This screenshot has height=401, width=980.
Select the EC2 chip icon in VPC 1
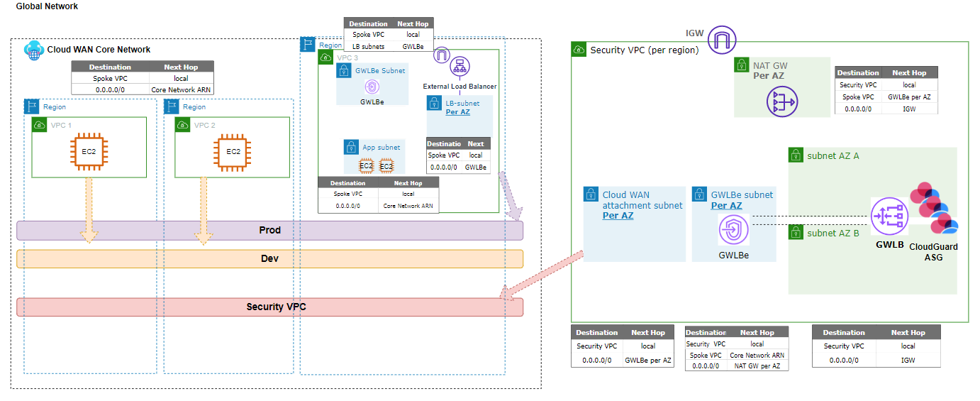[88, 152]
